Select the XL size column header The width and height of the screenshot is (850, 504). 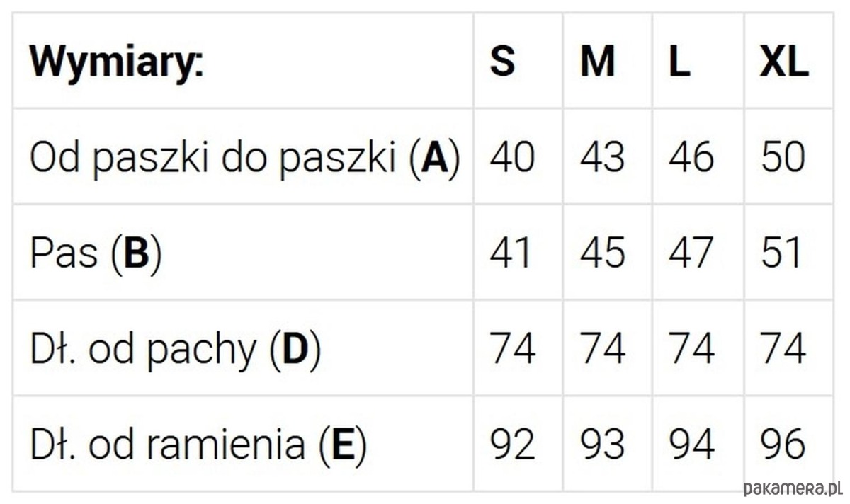point(783,62)
